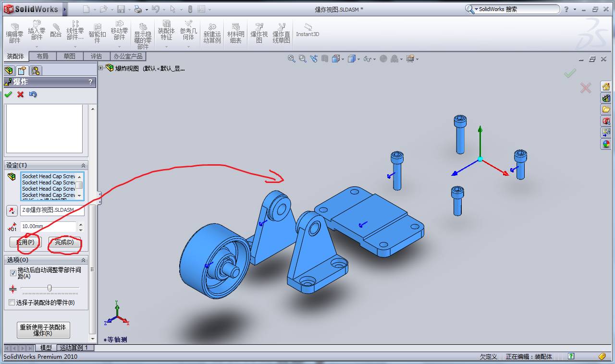Click the 10.00mm explode distance field

point(48,226)
